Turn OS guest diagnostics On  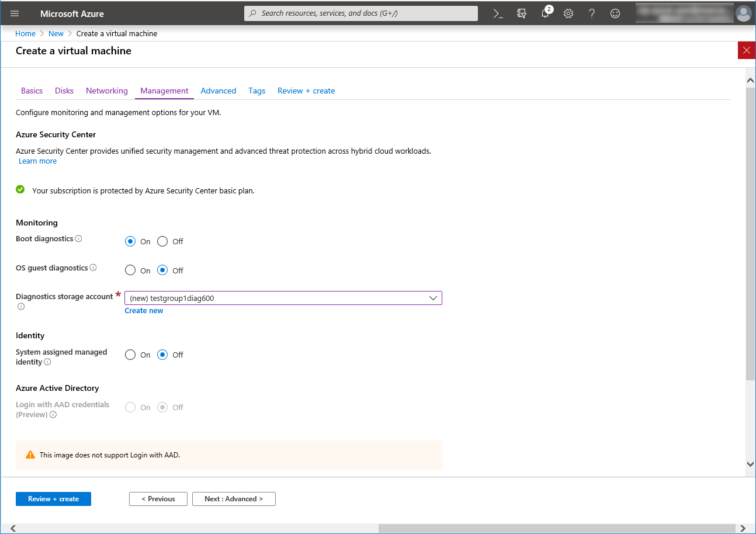tap(130, 271)
